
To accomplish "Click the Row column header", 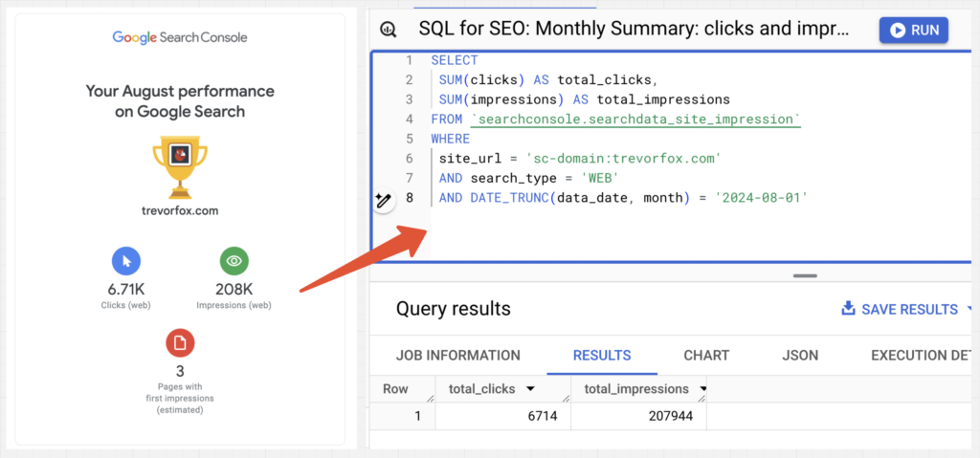I will (x=395, y=388).
